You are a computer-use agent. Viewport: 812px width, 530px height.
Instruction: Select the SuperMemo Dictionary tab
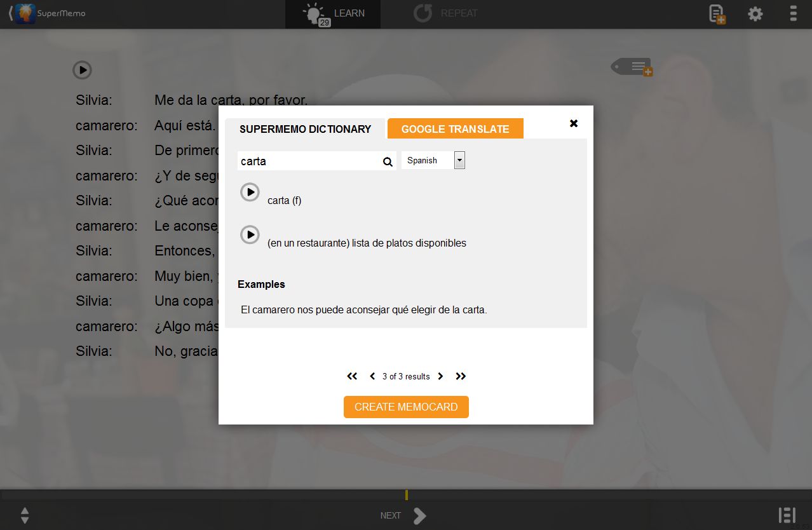[305, 129]
